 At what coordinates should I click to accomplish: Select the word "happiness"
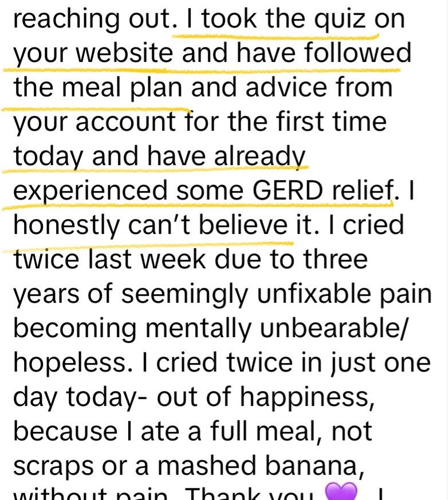[310, 394]
